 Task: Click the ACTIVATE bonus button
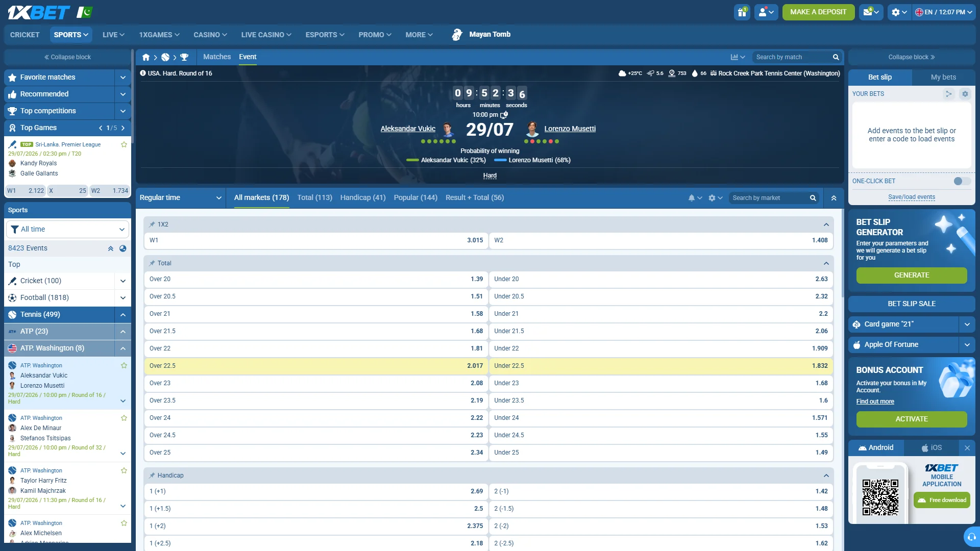click(x=912, y=419)
